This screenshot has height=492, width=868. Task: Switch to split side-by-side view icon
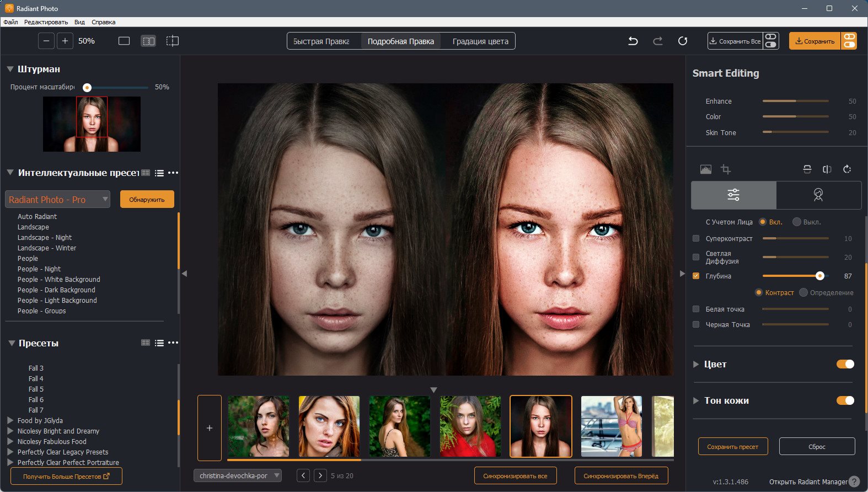pyautogui.click(x=148, y=41)
